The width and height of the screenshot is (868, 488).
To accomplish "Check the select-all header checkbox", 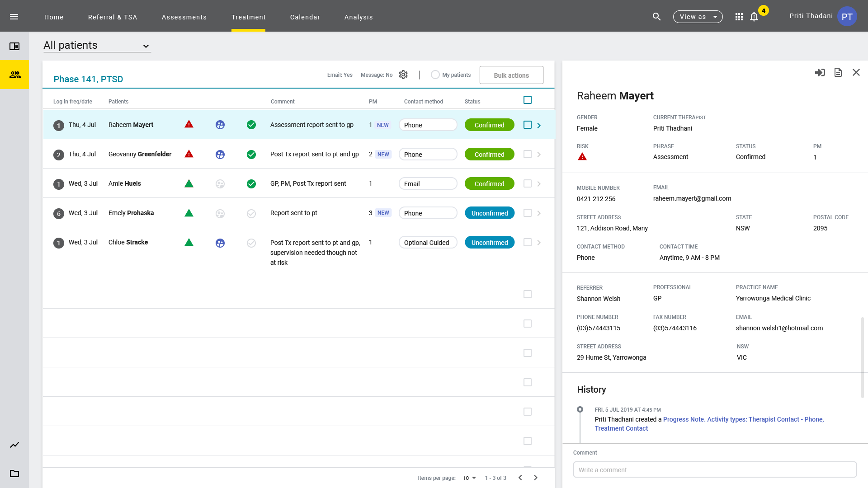I will (x=527, y=100).
